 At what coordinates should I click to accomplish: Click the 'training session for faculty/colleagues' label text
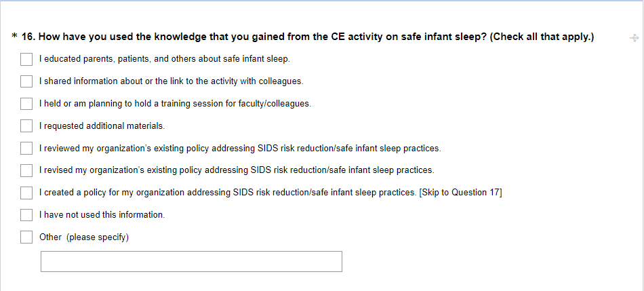[x=175, y=104]
